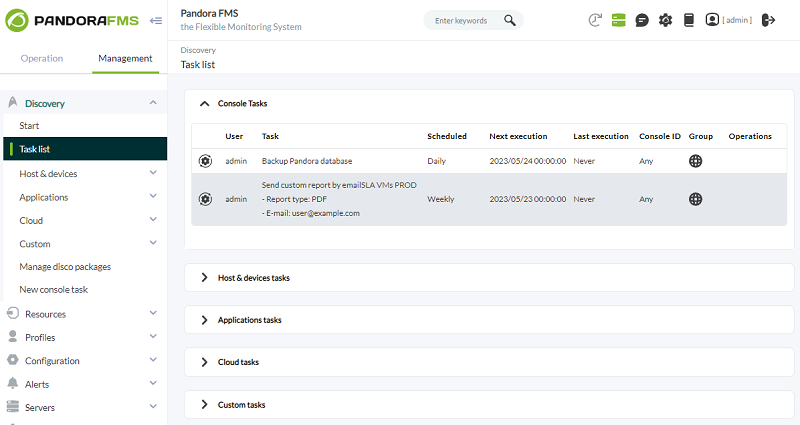Image resolution: width=800 pixels, height=425 pixels.
Task: Open the New console task link
Action: pos(54,290)
